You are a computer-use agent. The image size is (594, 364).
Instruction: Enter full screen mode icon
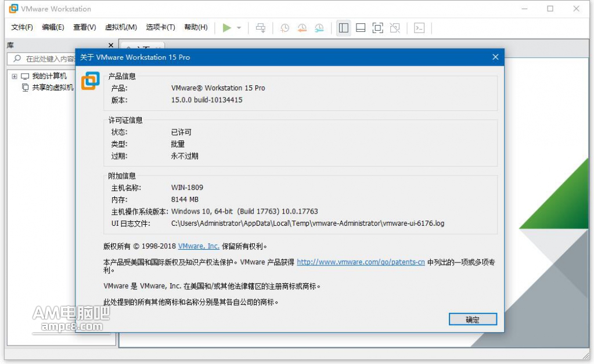[x=377, y=28]
